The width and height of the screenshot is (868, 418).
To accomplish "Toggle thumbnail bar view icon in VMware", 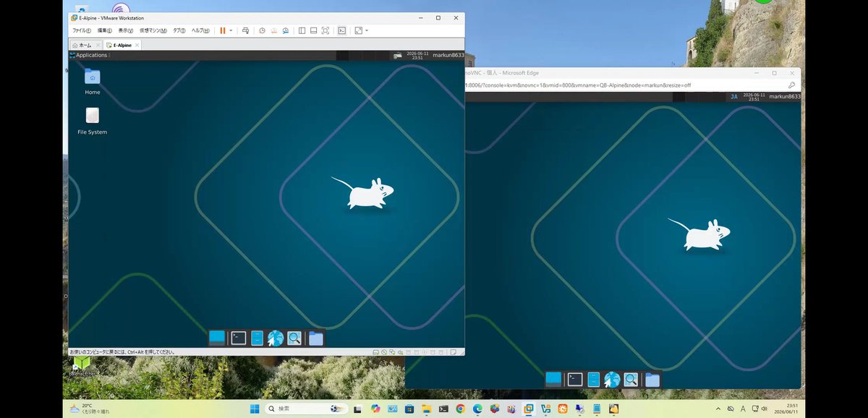I will (x=313, y=30).
